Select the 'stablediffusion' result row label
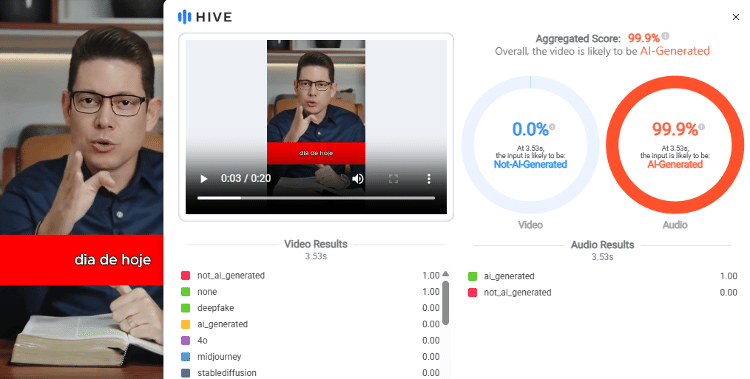 [x=227, y=373]
